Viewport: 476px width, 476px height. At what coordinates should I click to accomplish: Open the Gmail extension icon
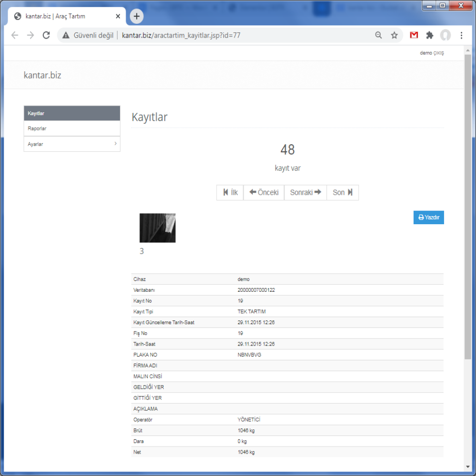[x=414, y=35]
